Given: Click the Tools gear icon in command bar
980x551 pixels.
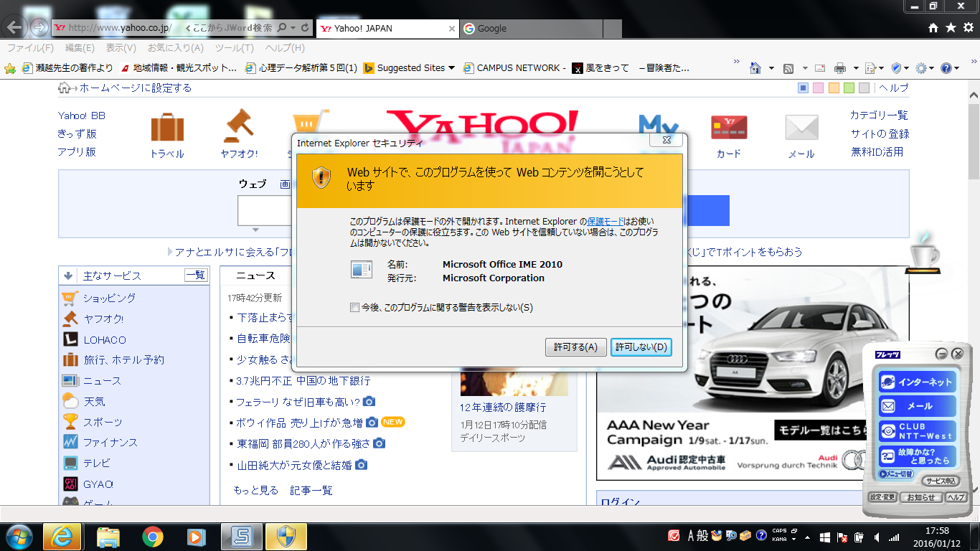Looking at the screenshot, I should point(920,68).
